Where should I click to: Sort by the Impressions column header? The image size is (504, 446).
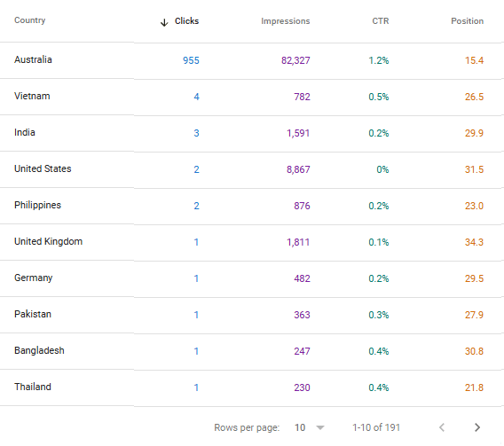[285, 21]
